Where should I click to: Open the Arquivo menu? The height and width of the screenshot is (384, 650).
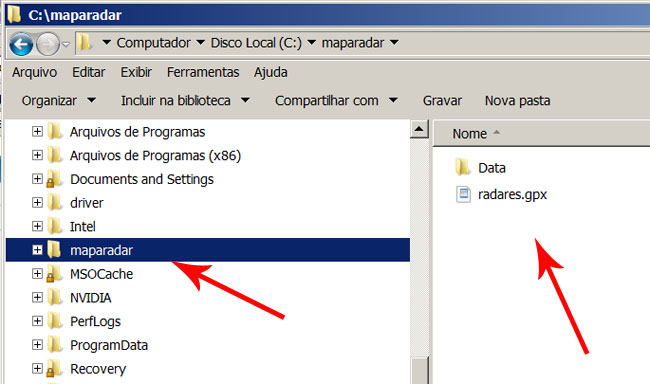[x=34, y=72]
